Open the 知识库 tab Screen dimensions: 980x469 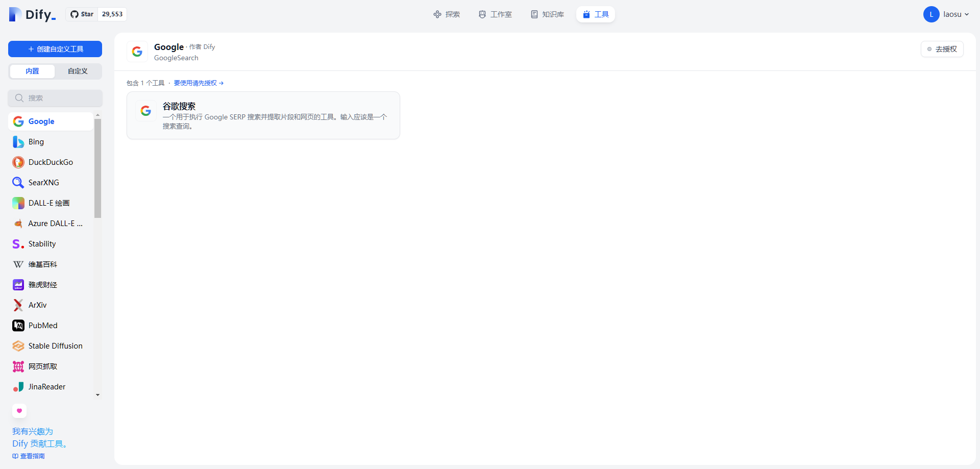[x=547, y=14]
